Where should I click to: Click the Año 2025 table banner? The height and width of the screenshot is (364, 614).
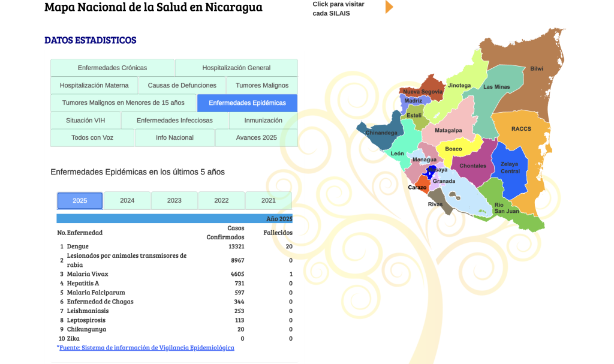point(174,219)
